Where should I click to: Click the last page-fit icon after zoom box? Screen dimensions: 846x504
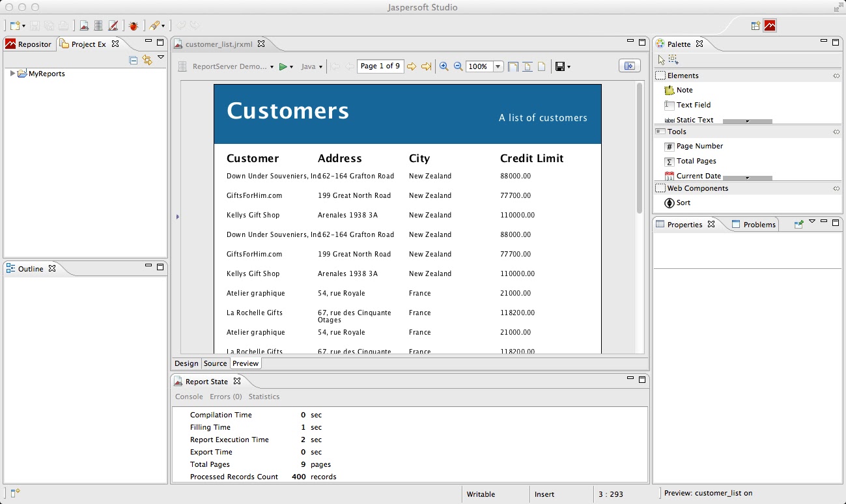coord(541,66)
